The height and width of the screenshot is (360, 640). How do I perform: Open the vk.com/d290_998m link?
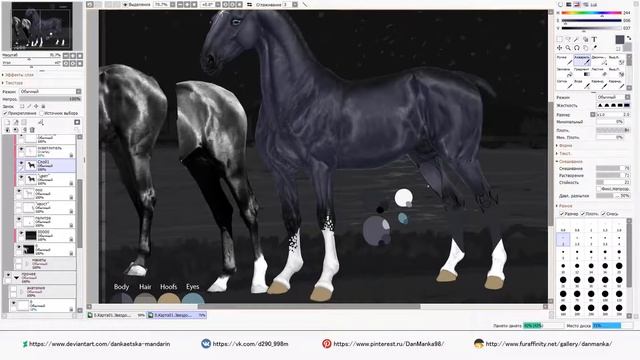[x=250, y=344]
